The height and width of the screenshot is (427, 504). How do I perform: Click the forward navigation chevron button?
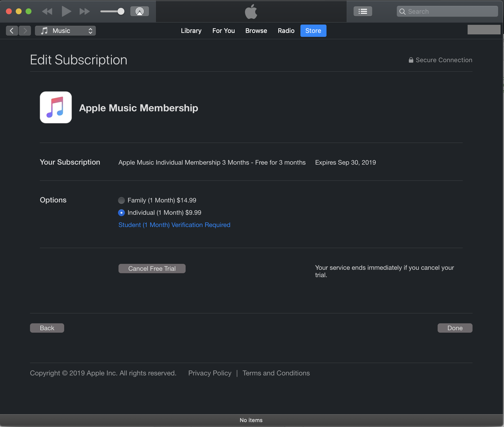pos(25,31)
